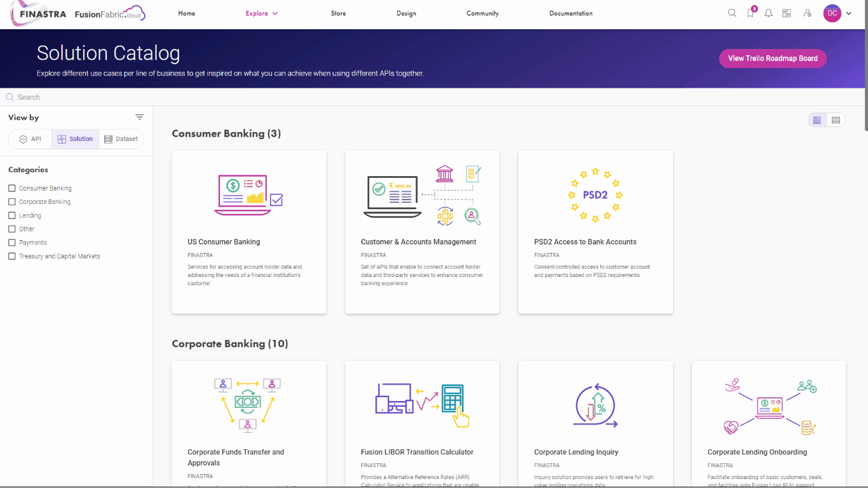Open US Consumer Banking title link

tap(224, 242)
